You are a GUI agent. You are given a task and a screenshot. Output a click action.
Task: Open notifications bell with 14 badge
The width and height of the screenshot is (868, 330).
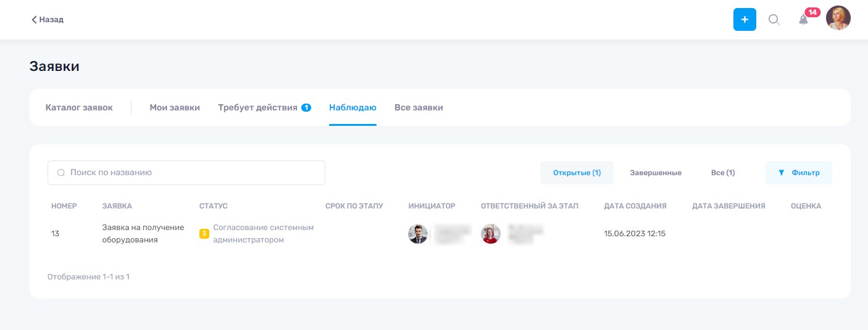[x=804, y=19]
